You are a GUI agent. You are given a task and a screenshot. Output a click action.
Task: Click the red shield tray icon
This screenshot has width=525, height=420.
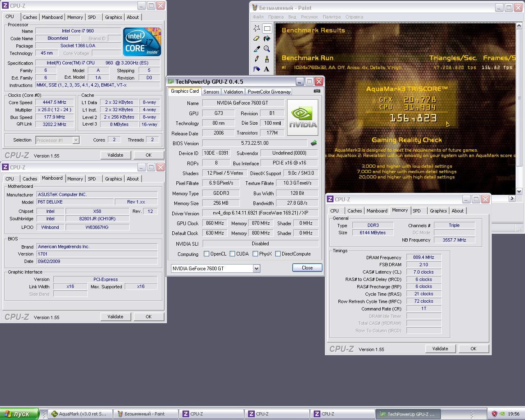494,414
